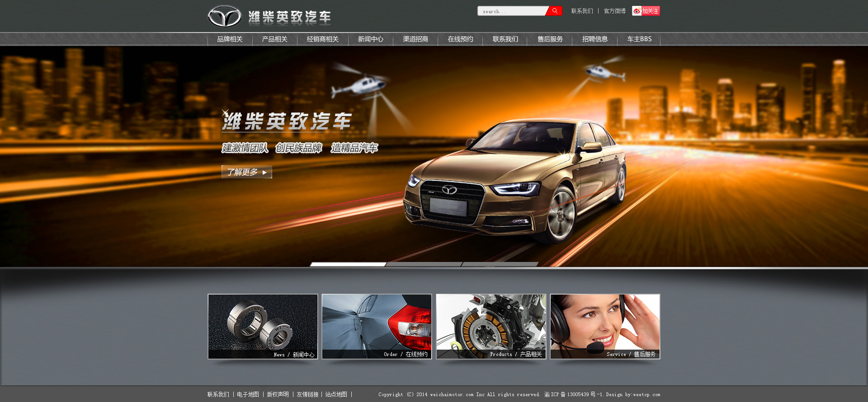Click the banner slogan 建激情团队
The image size is (868, 402).
tap(245, 148)
